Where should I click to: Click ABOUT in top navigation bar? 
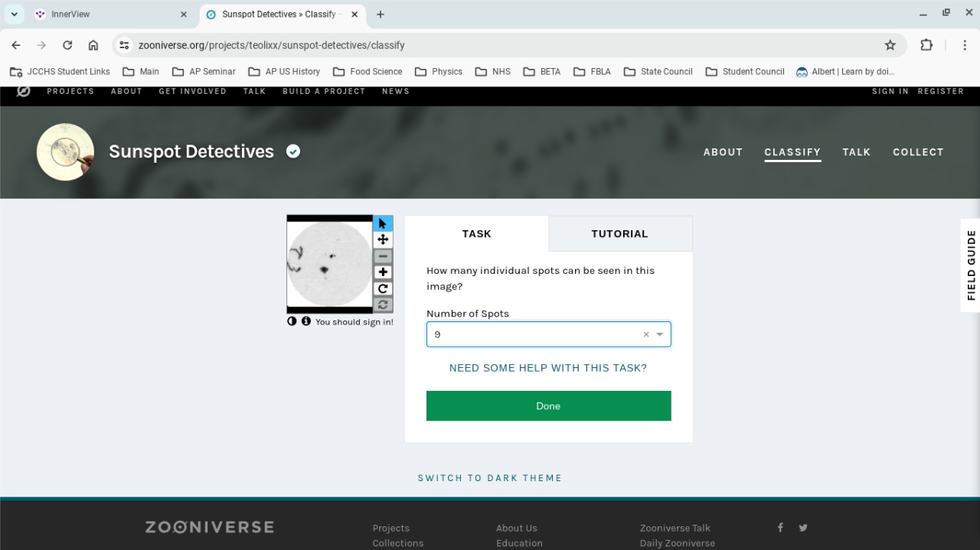pos(126,91)
